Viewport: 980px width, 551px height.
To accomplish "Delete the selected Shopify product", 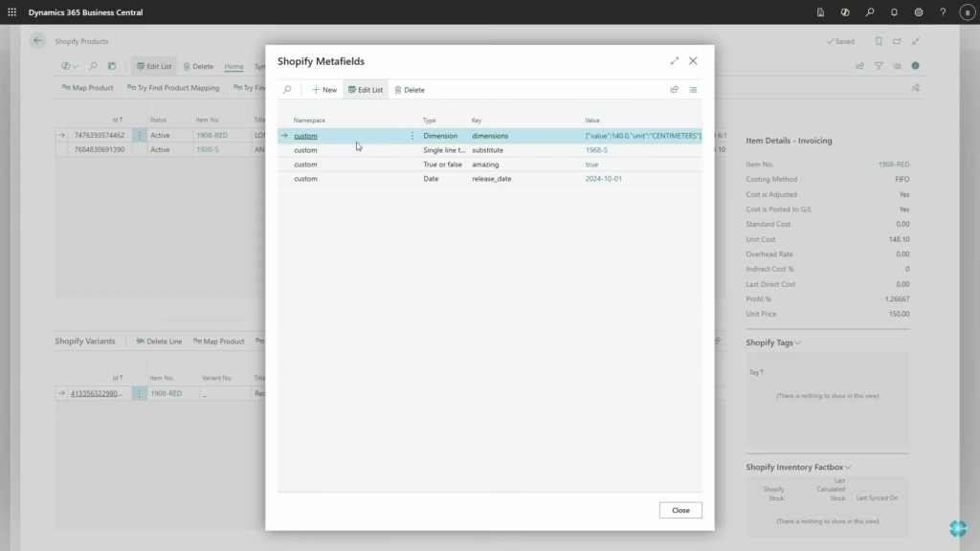I will click(198, 66).
